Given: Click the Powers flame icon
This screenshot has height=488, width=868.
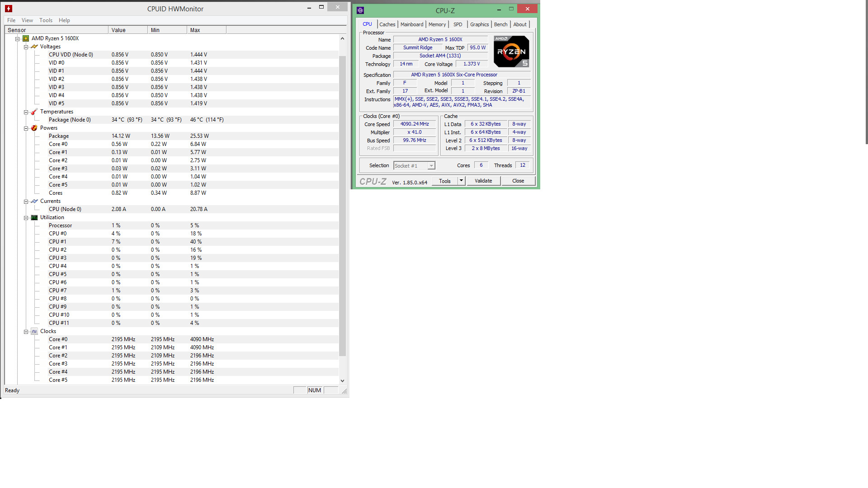Looking at the screenshot, I should (x=34, y=128).
